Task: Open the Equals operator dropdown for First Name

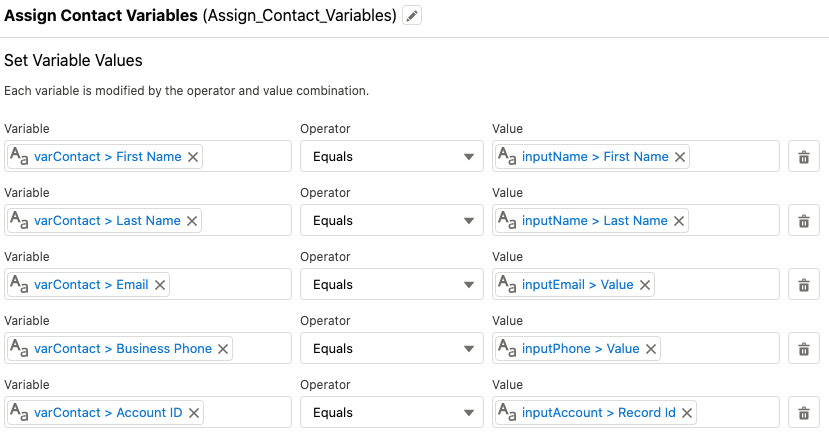Action: [392, 156]
